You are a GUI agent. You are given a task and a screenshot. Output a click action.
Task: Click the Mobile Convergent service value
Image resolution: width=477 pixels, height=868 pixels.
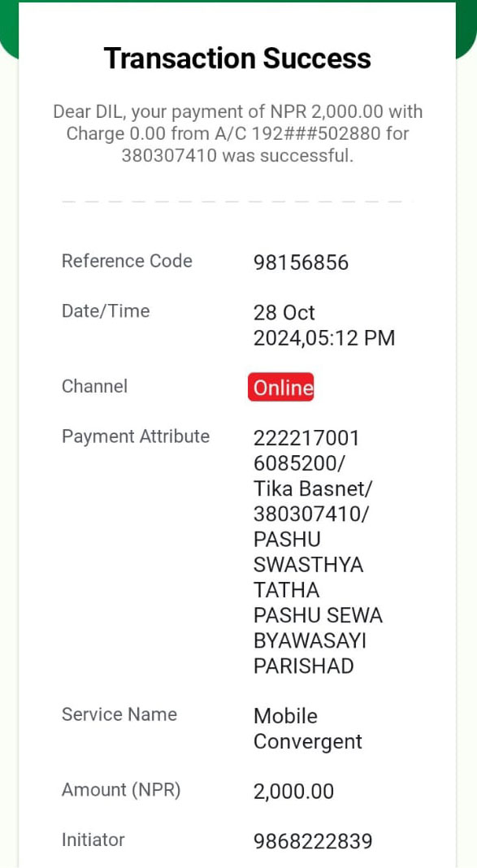point(308,729)
